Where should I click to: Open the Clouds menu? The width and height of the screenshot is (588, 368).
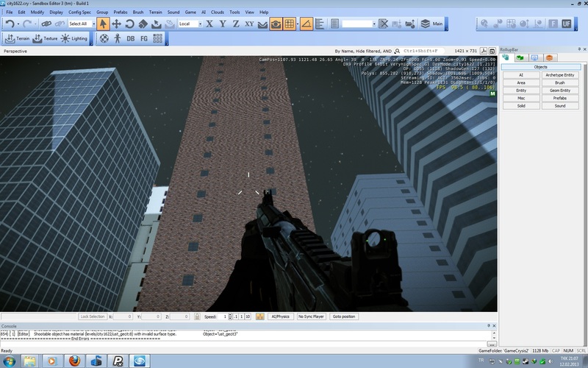217,12
